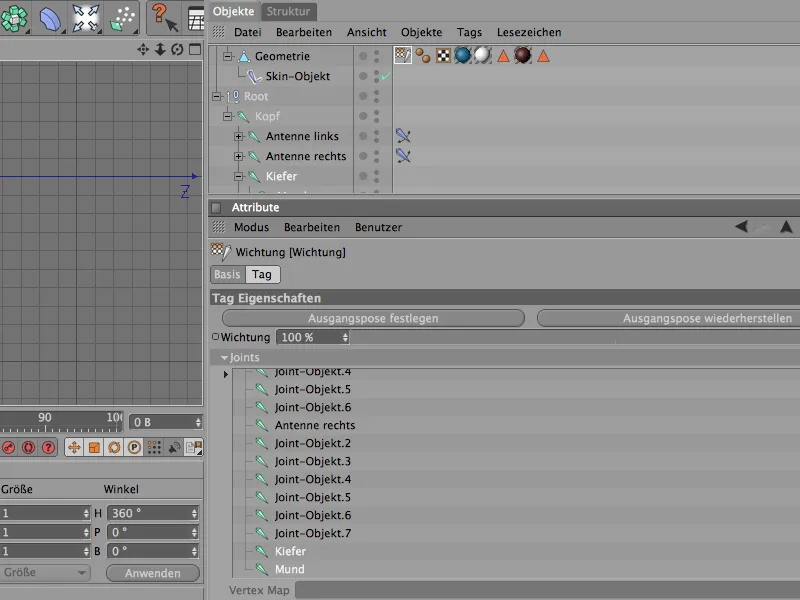800x600 pixels.
Task: Click Ausgangspose festlegen button
Action: click(x=373, y=318)
